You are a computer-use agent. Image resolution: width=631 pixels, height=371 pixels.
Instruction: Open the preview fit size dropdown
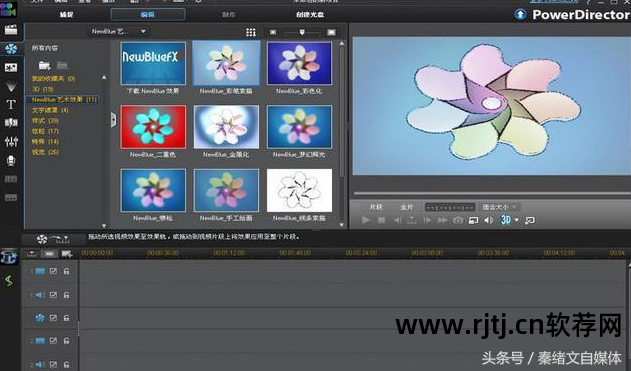point(500,207)
